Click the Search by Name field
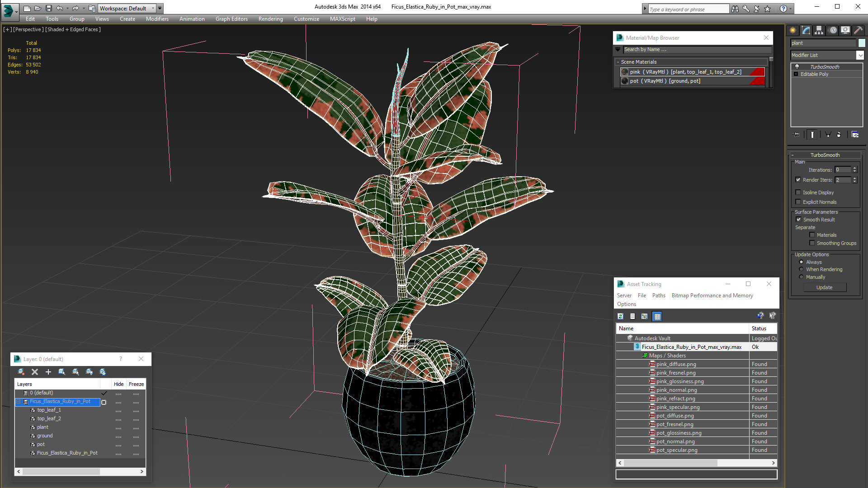 tap(696, 50)
